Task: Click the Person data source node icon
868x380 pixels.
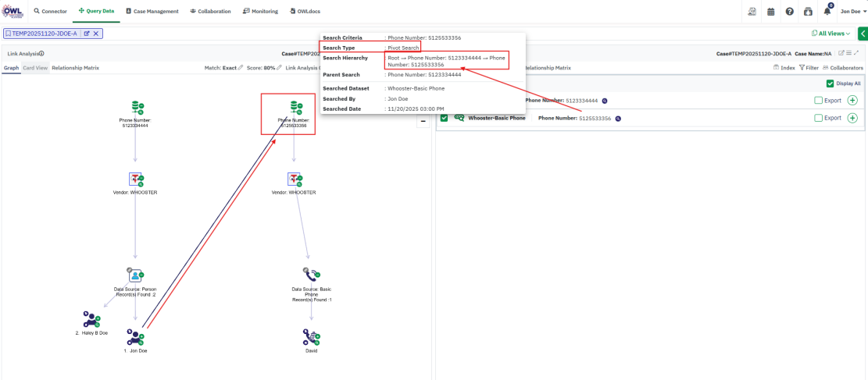Action: [136, 275]
